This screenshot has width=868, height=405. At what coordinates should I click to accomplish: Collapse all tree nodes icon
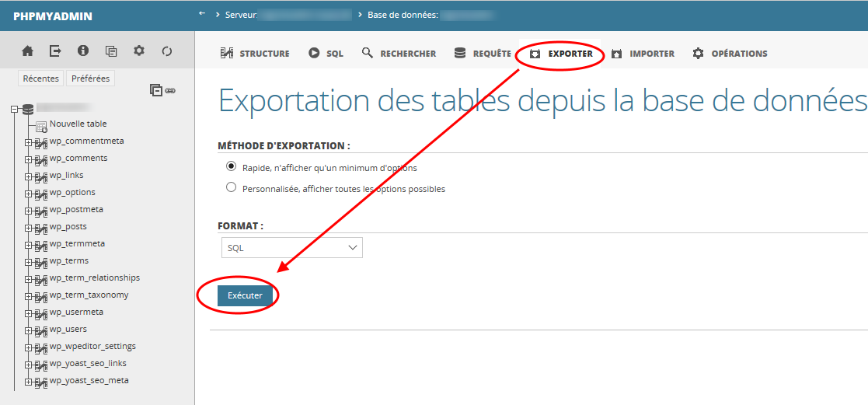point(156,89)
